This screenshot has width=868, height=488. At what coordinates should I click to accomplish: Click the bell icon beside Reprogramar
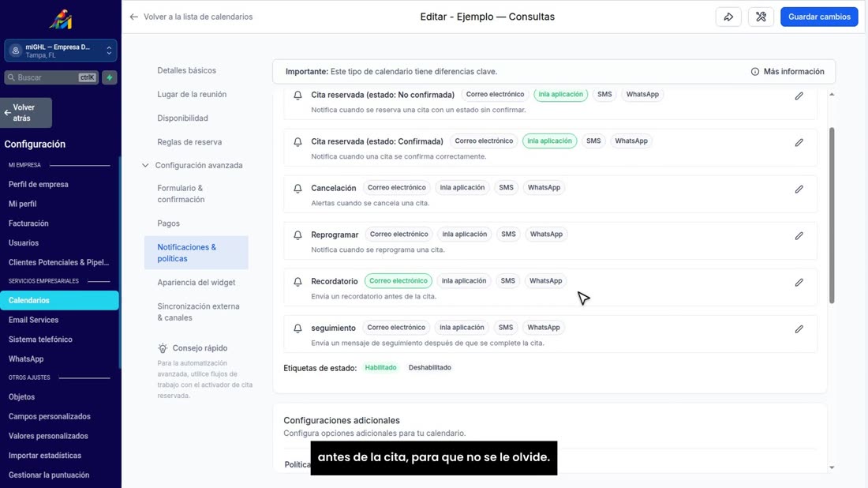click(297, 235)
